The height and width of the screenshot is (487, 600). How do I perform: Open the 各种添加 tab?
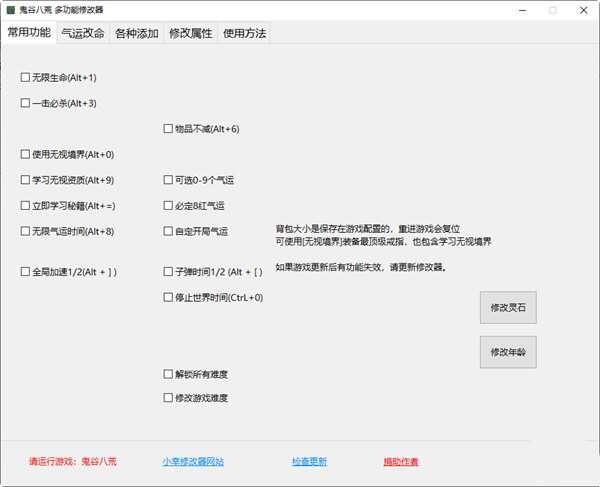[x=135, y=32]
